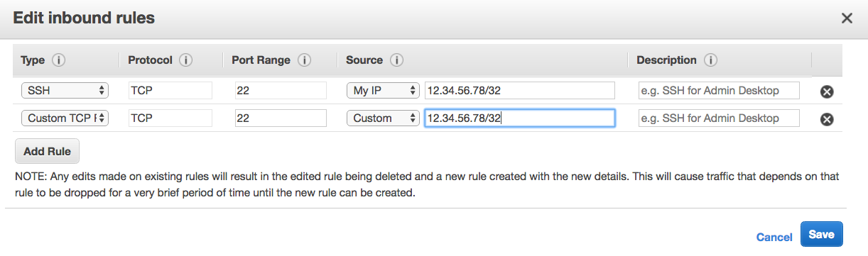868x256 pixels.
Task: Delete the SSH rule with X icon
Action: coord(827,91)
